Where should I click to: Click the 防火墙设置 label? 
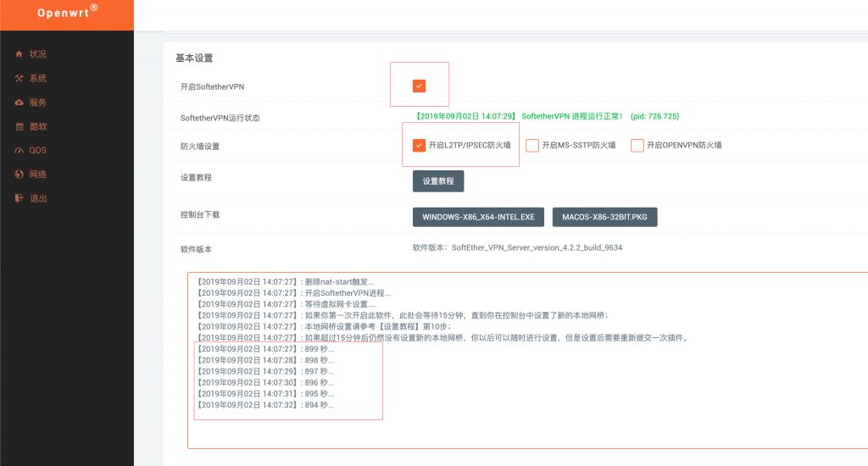pos(200,146)
